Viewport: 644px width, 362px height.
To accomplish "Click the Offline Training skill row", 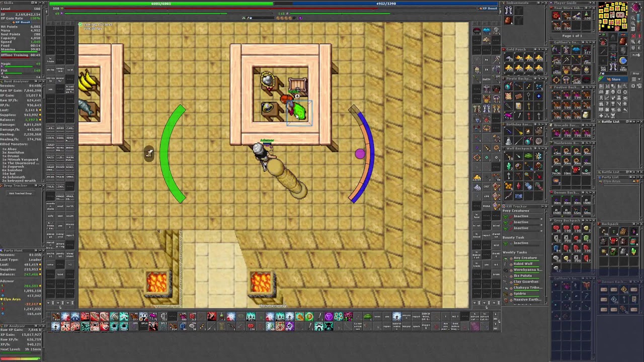I will (20, 55).
